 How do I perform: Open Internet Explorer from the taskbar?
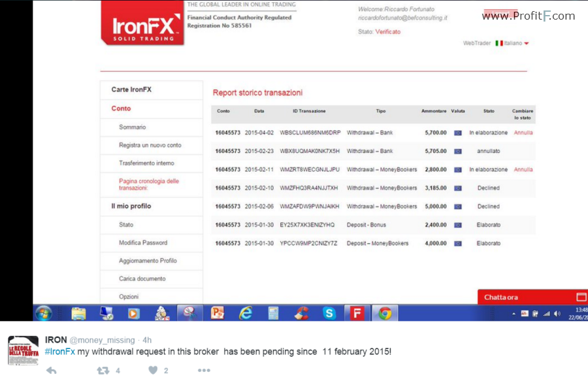tap(246, 313)
